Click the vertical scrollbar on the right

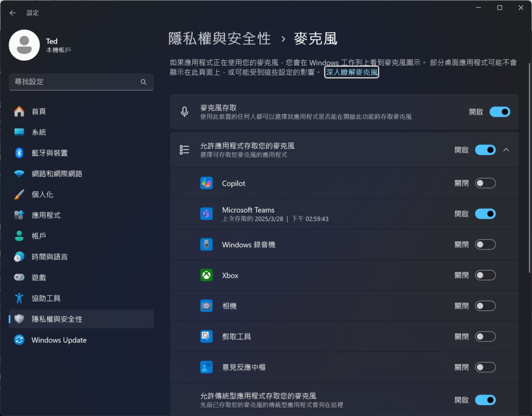tap(528, 156)
